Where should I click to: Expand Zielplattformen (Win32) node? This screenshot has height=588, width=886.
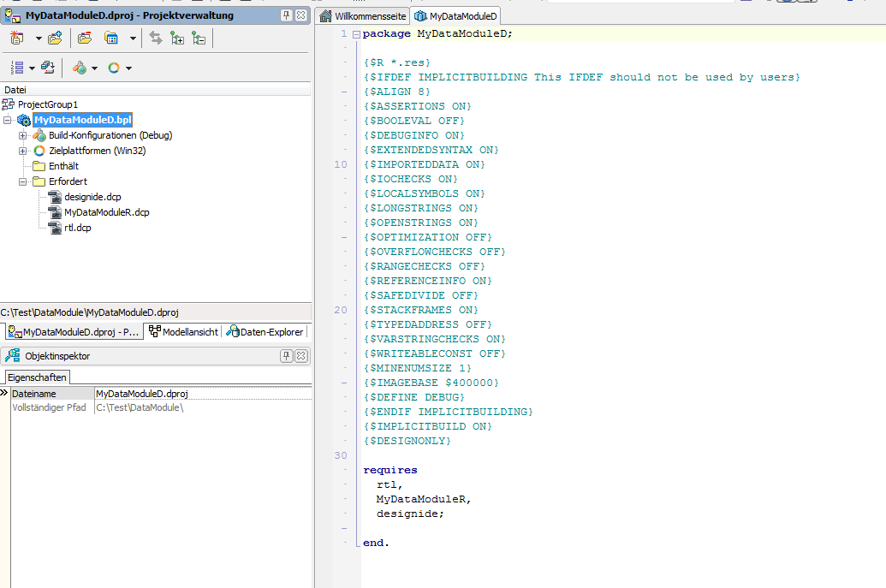tap(22, 151)
